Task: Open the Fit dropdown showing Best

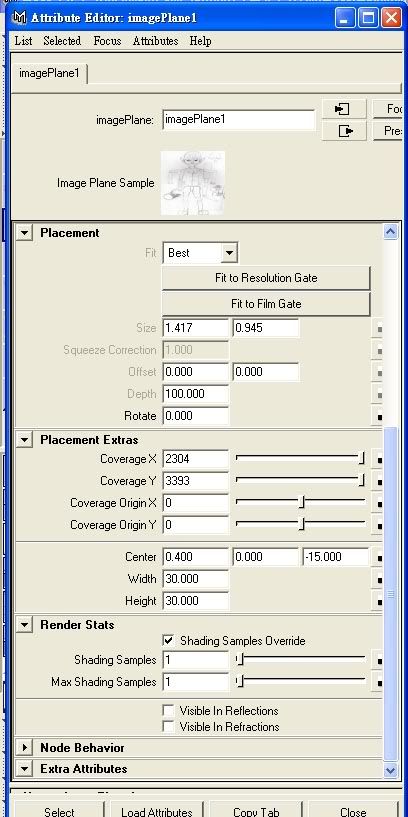Action: pos(201,253)
